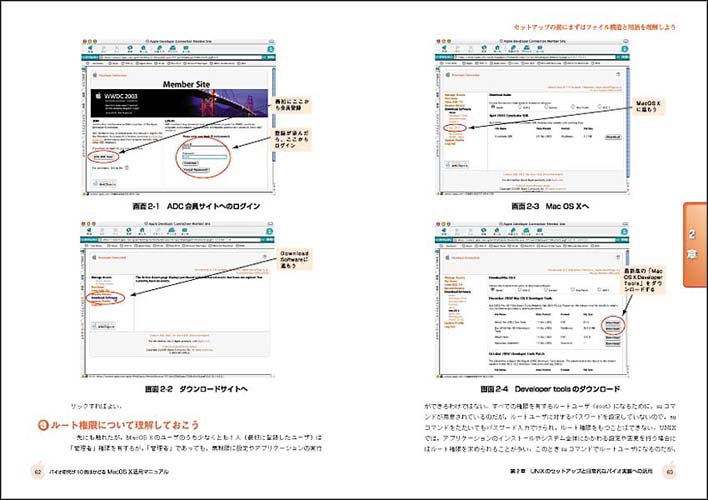Open the circled Mac OS X link in the sidebar
The image size is (708, 500).
click(x=452, y=128)
